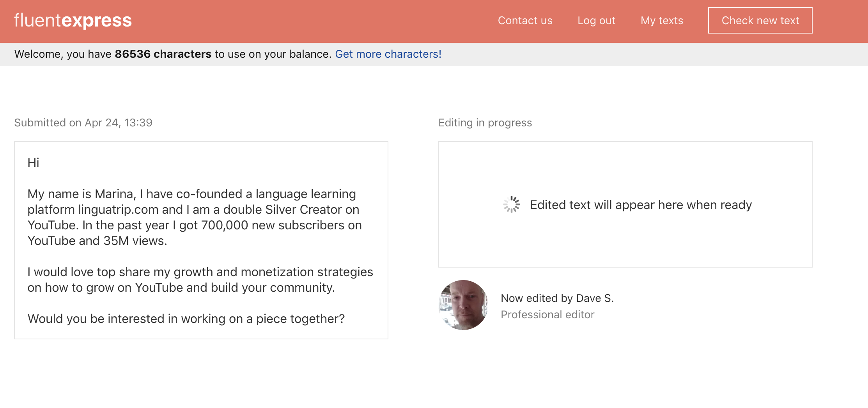Viewport: 868px width, 408px height.
Task: Click the last question in the submitted text
Action: coord(186,318)
